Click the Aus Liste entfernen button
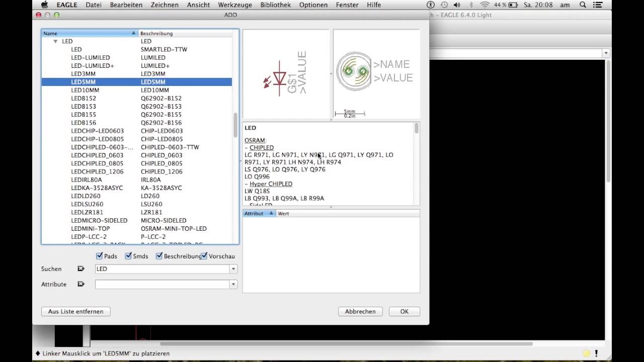 [76, 311]
